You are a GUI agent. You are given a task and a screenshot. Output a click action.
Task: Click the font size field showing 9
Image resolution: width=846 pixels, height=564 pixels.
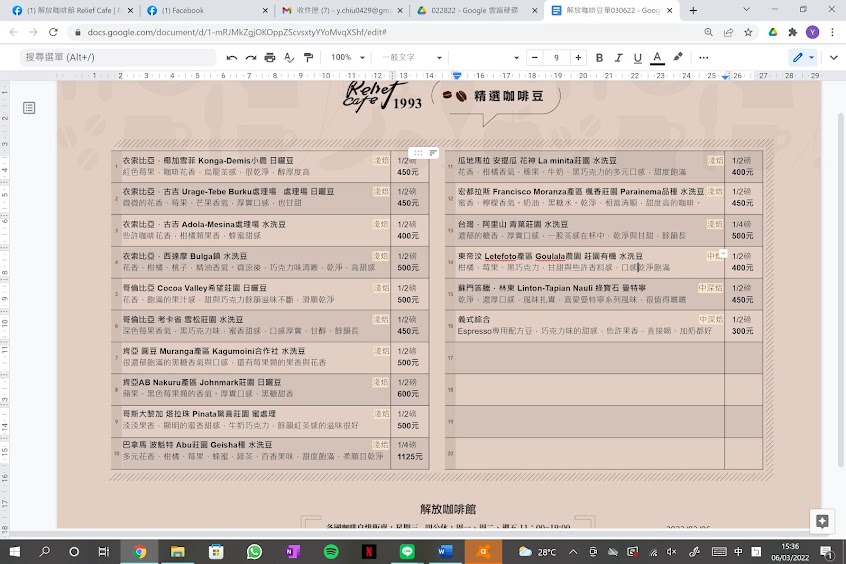tap(556, 57)
